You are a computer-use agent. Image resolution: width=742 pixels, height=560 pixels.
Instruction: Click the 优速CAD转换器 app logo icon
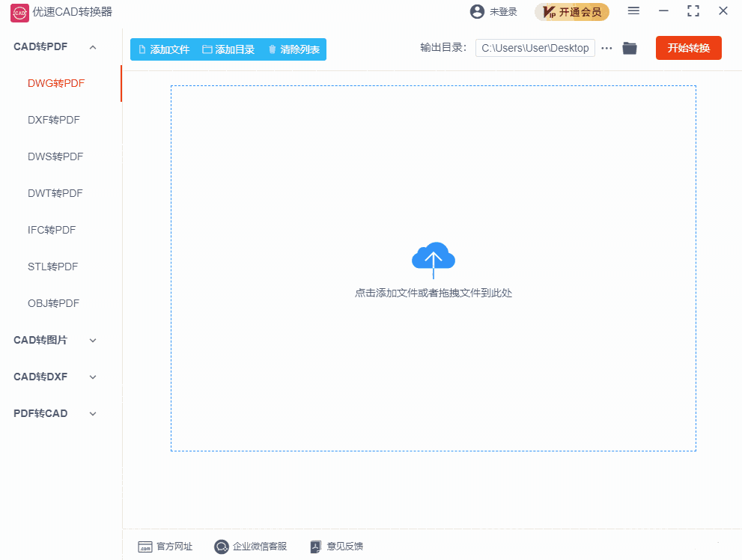tap(19, 12)
